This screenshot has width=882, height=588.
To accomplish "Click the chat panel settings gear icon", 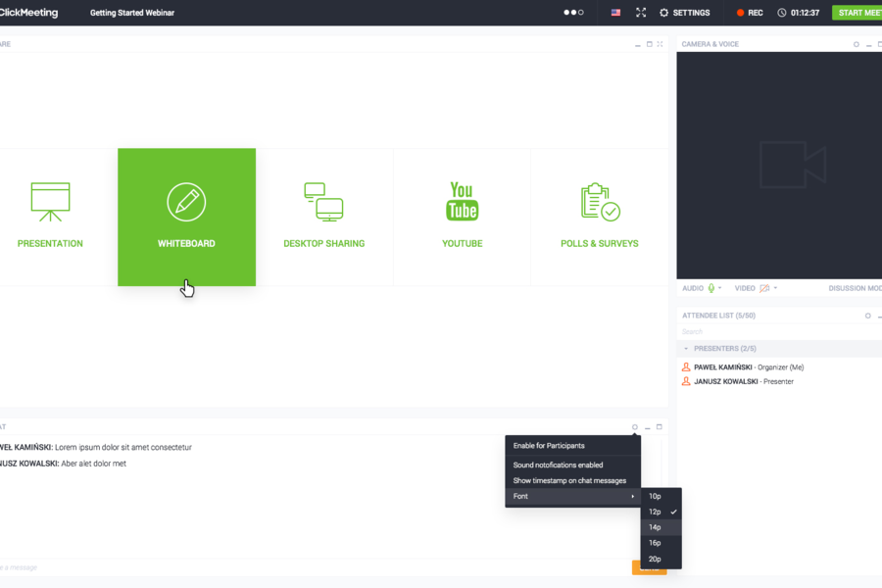I will point(634,427).
